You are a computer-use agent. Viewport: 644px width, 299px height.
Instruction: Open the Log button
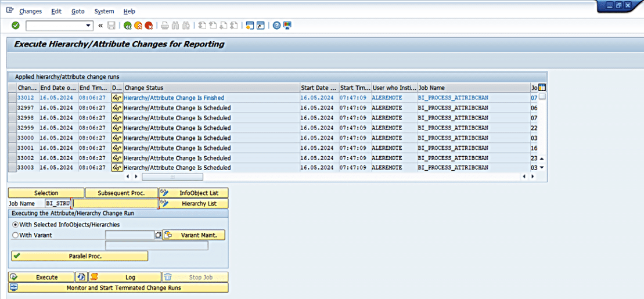point(125,278)
